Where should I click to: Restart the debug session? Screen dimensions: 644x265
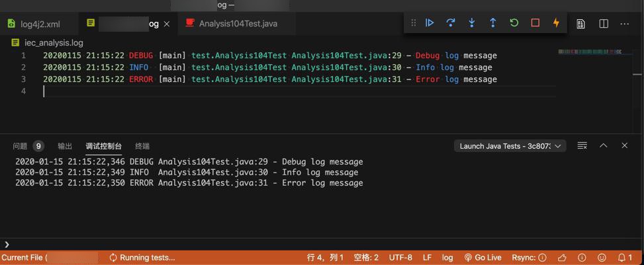[514, 23]
